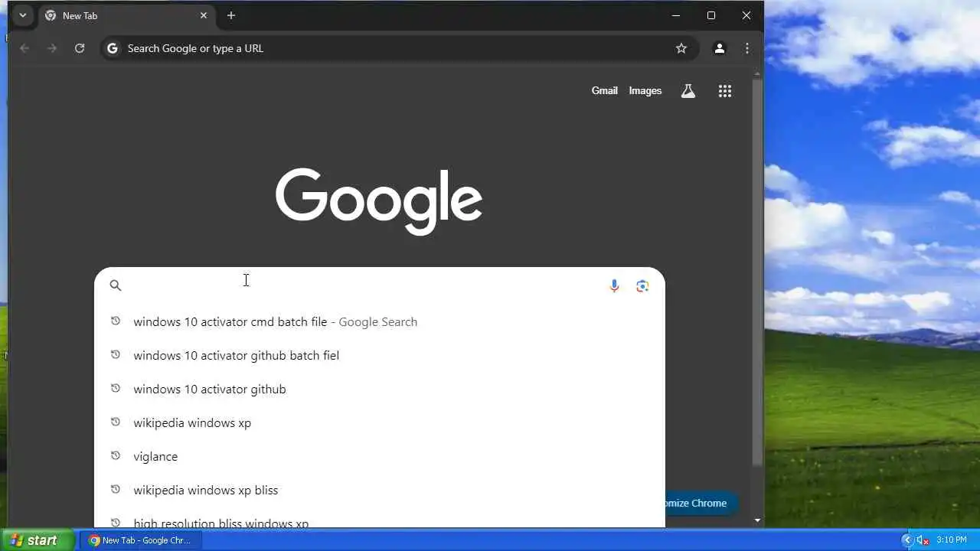Image resolution: width=980 pixels, height=551 pixels.
Task: Open Search Labs flask icon
Action: (688, 91)
